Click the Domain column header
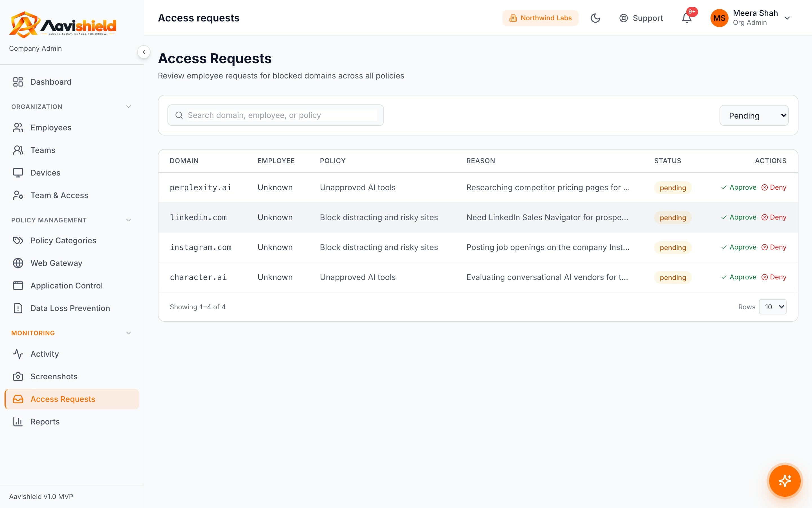Viewport: 812px width, 508px height. [184, 161]
